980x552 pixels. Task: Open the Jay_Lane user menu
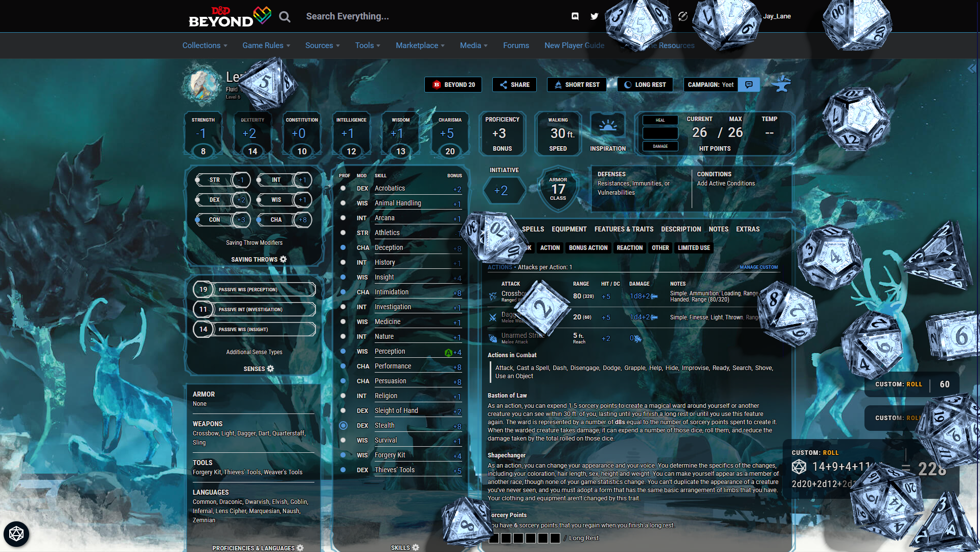pos(777,16)
